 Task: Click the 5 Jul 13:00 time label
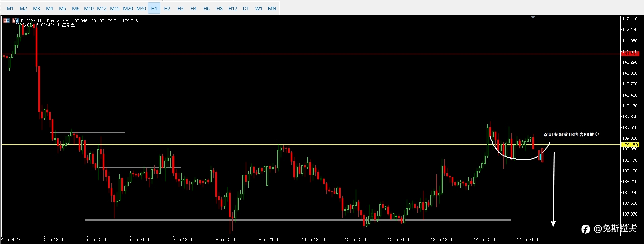(54, 239)
